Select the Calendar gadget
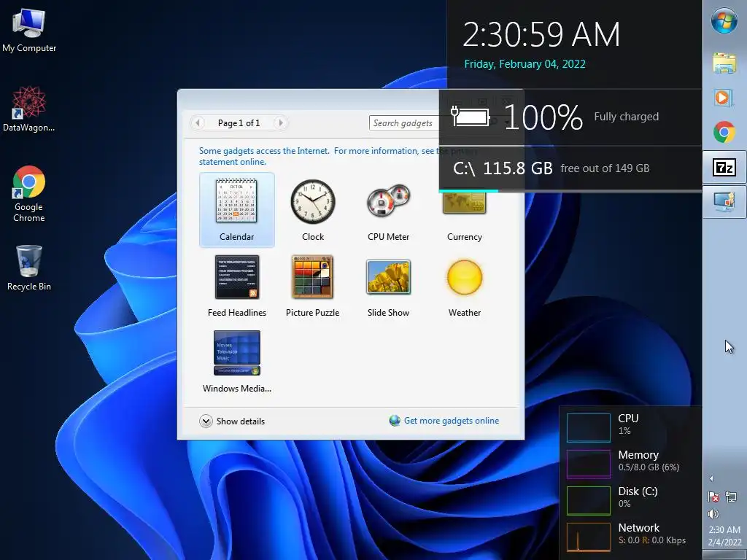The width and height of the screenshot is (747, 560). pos(237,210)
